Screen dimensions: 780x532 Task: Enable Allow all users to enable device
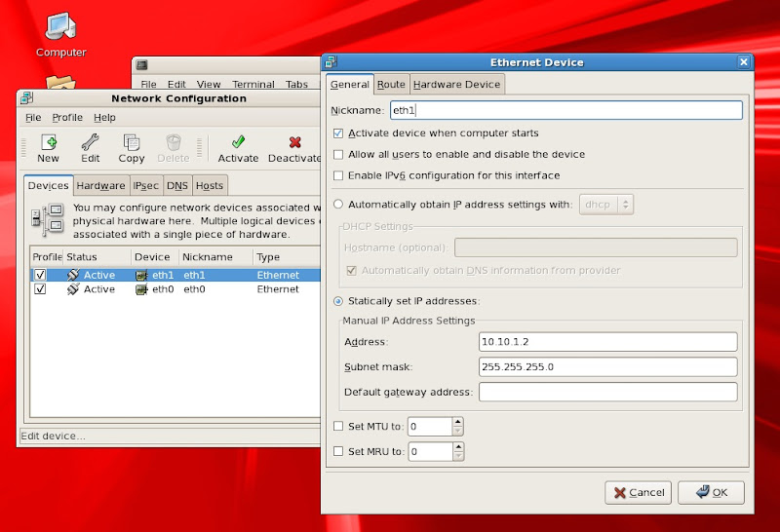point(338,155)
